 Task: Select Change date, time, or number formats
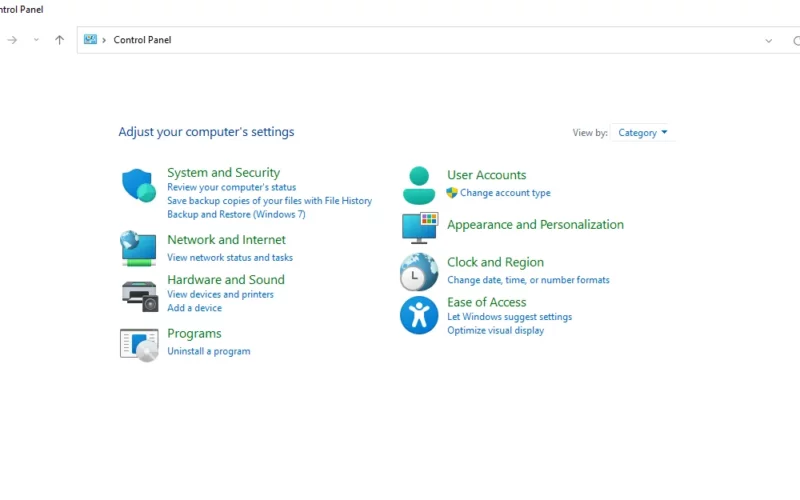(528, 280)
